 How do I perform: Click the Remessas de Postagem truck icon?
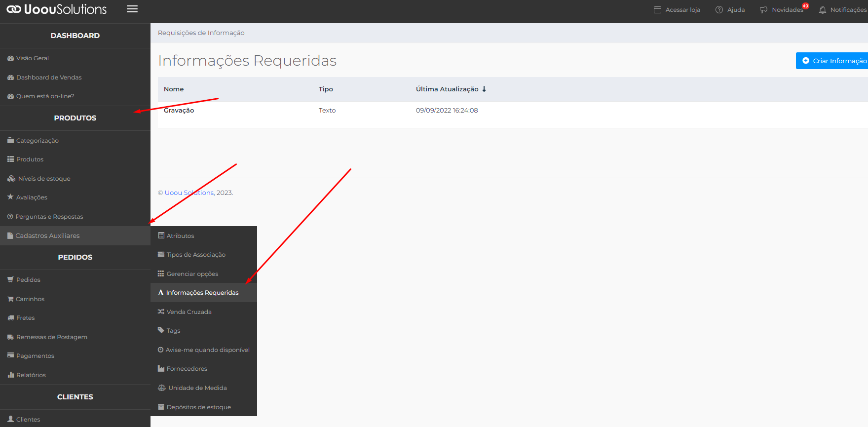10,337
